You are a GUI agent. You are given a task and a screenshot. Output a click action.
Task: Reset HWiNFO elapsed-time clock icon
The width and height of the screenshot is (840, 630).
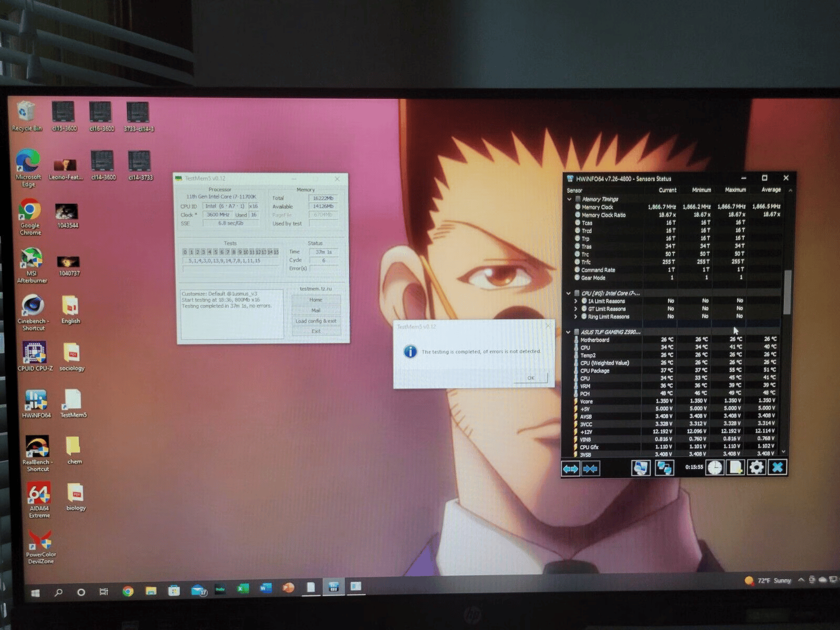click(x=715, y=467)
